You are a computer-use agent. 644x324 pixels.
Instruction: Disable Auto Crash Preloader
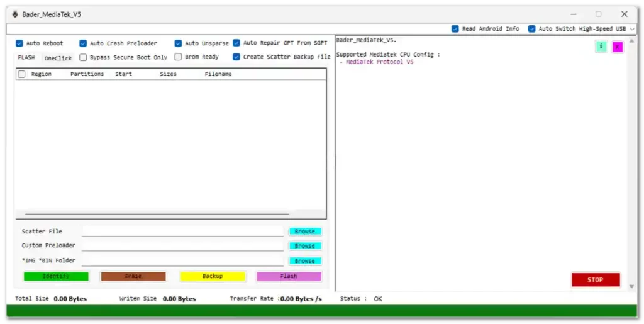point(84,43)
